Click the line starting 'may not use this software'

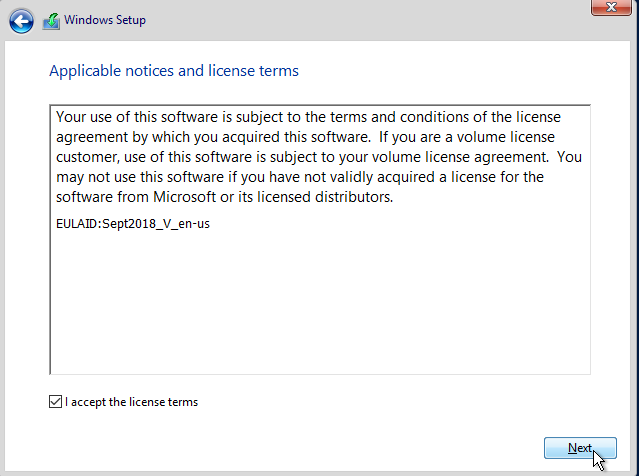[300, 177]
